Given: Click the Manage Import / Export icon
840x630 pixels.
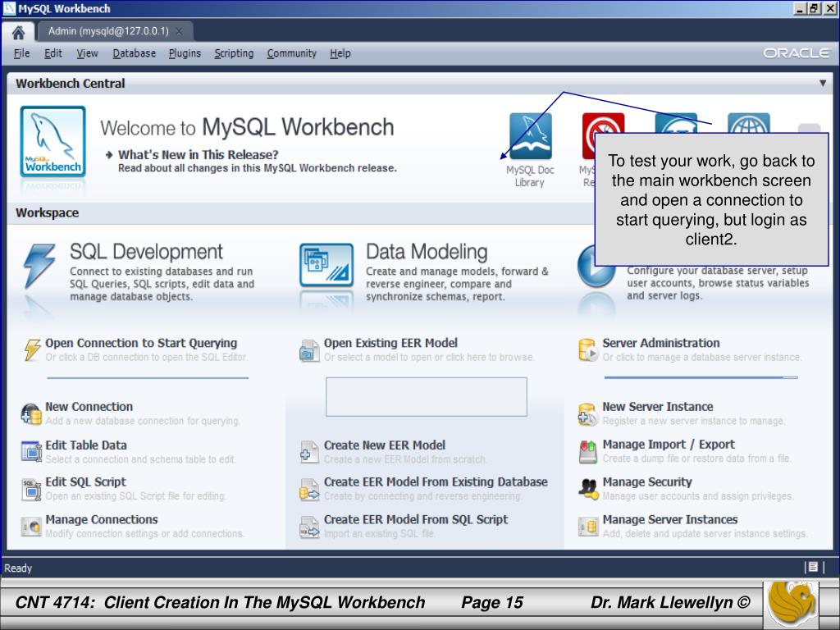Looking at the screenshot, I should click(587, 452).
